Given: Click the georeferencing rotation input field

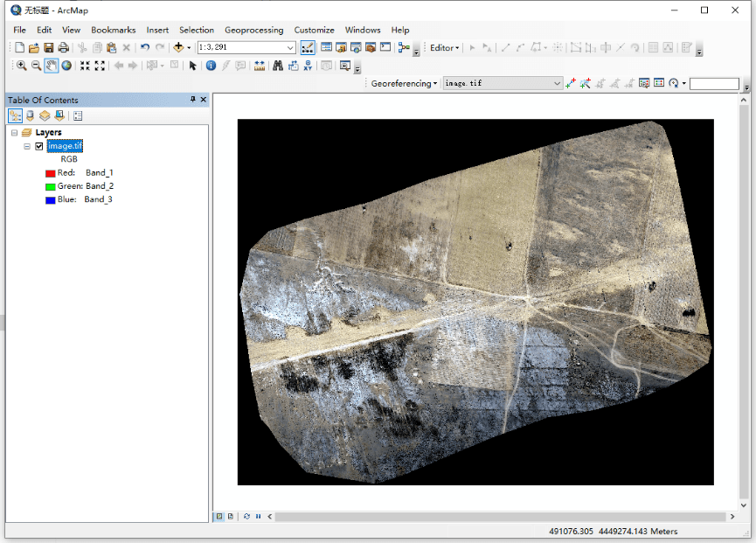Looking at the screenshot, I should 713,84.
